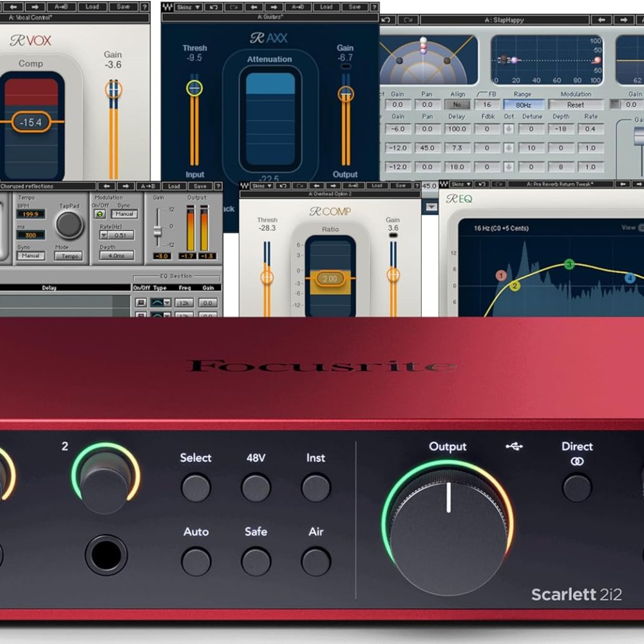Click Load in the RVox toolbar

click(92, 6)
